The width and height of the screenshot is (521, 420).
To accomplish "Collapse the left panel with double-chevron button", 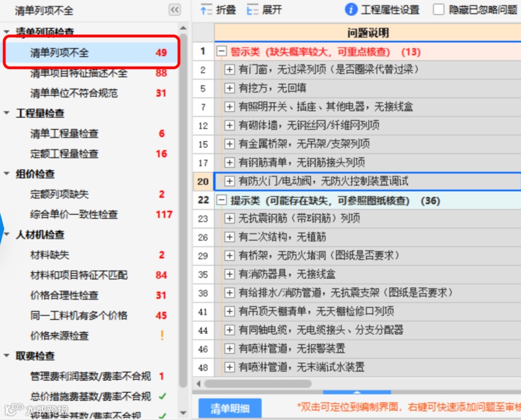I will click(x=174, y=10).
